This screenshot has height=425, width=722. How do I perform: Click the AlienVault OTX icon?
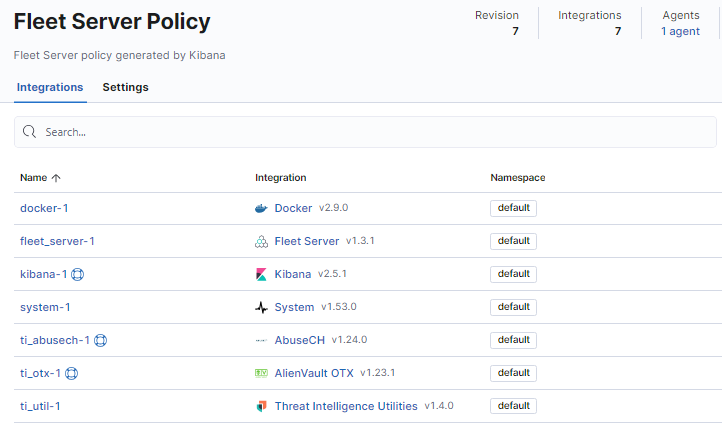[x=262, y=373]
